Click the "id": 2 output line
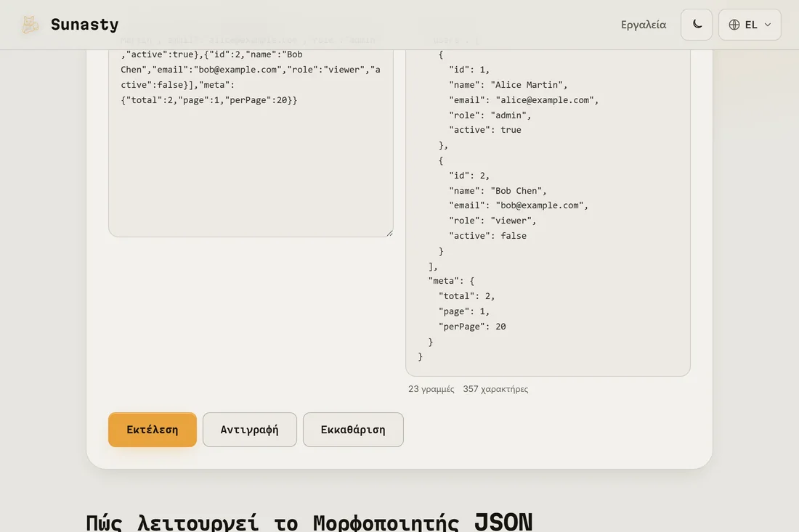Image resolution: width=799 pixels, height=532 pixels. (469, 175)
